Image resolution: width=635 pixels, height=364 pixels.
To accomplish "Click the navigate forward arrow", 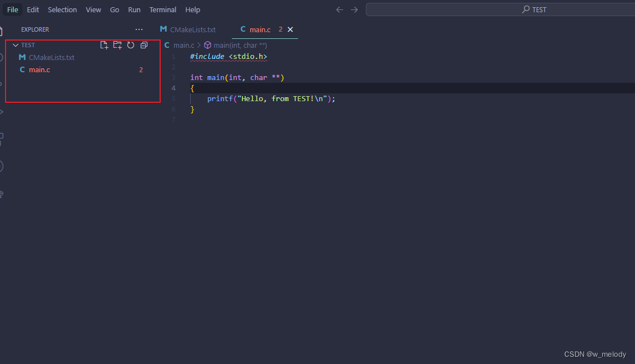I will point(355,9).
